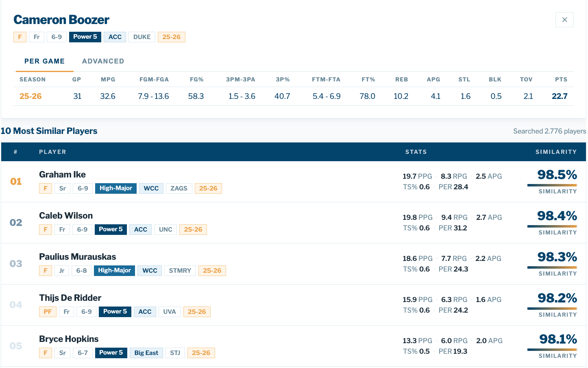Switch to the Advanced stats tab
Viewport: 588px width, 368px height.
pos(103,61)
